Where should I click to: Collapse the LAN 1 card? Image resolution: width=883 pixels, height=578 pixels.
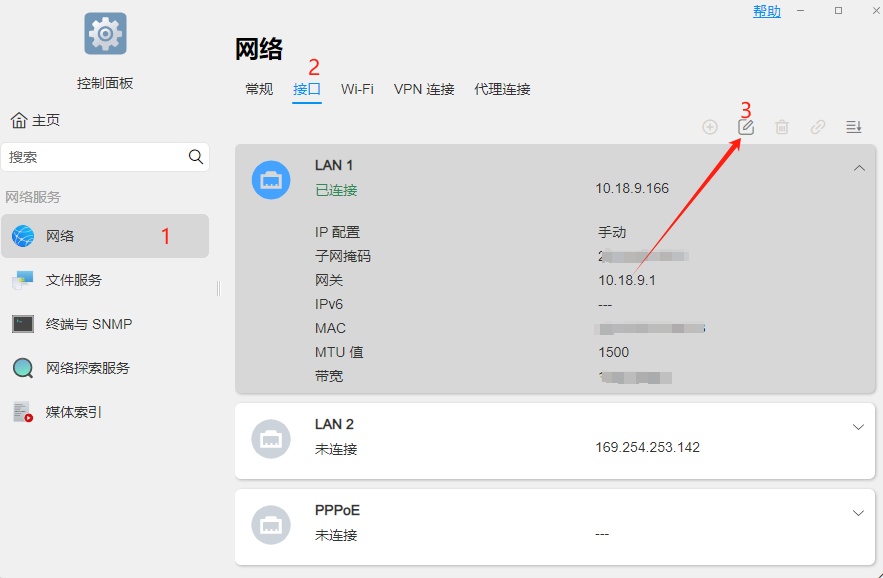[859, 168]
